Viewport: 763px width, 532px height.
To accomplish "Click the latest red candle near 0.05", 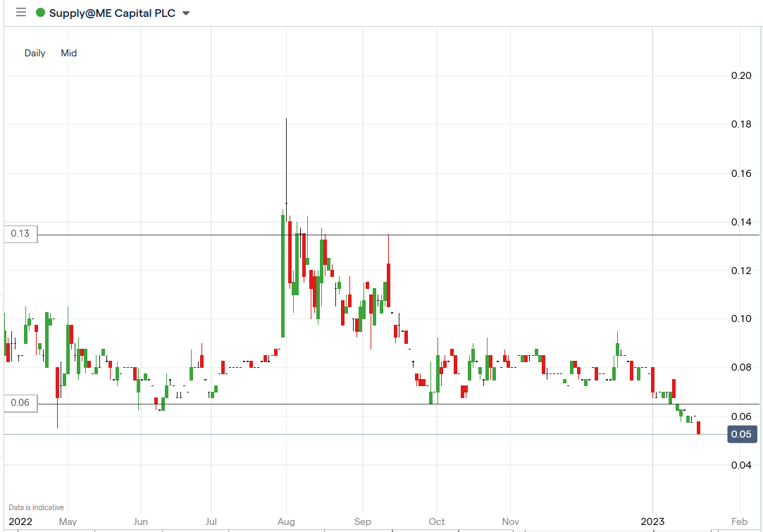I will (x=699, y=428).
